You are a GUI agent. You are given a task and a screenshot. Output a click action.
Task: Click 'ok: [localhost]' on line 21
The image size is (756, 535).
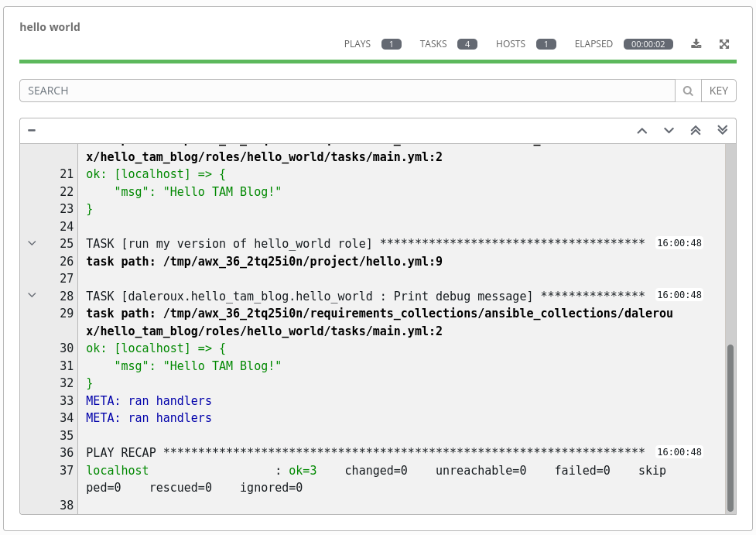pyautogui.click(x=156, y=174)
